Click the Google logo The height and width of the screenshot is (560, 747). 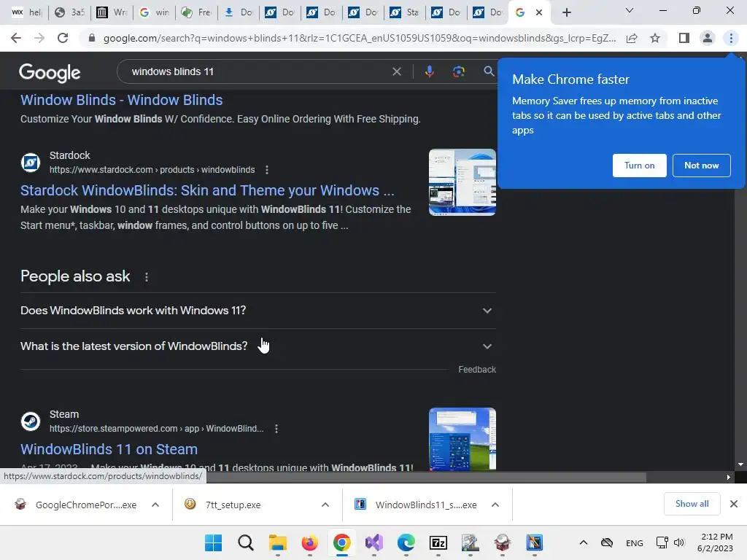[50, 72]
